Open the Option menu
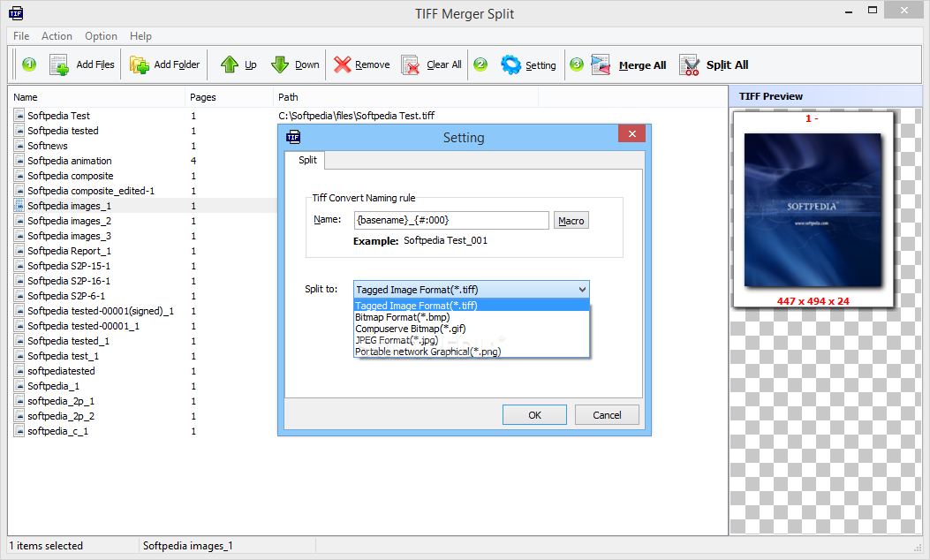This screenshot has width=930, height=560. (x=101, y=36)
